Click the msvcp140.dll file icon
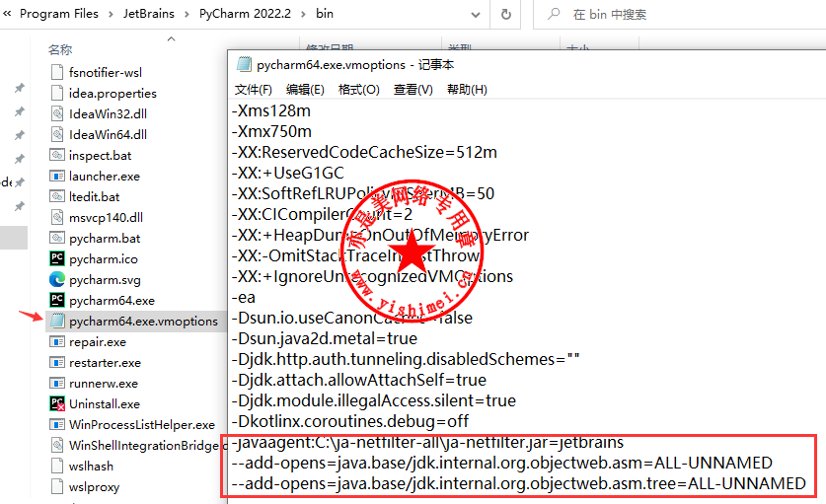 coord(57,217)
